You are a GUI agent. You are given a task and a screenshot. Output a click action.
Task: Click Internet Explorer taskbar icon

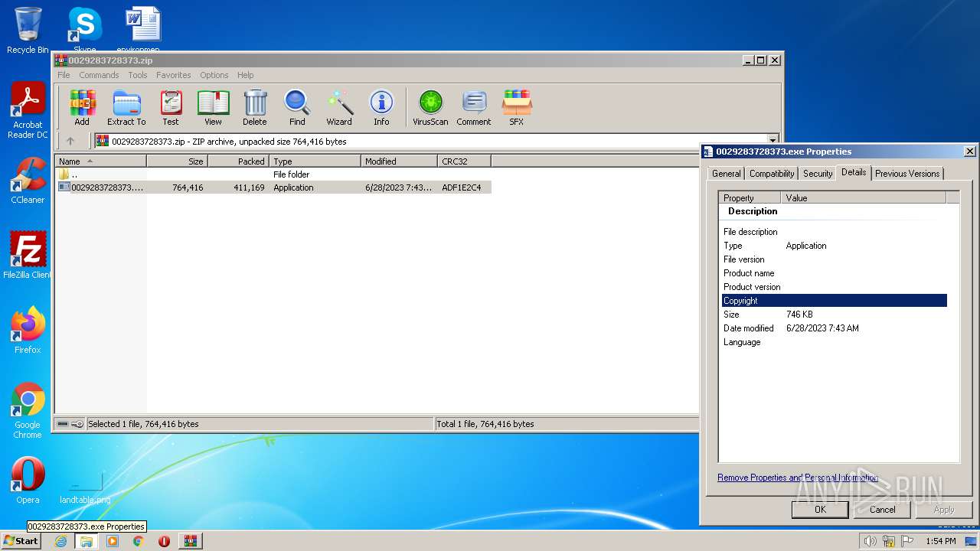(x=60, y=541)
